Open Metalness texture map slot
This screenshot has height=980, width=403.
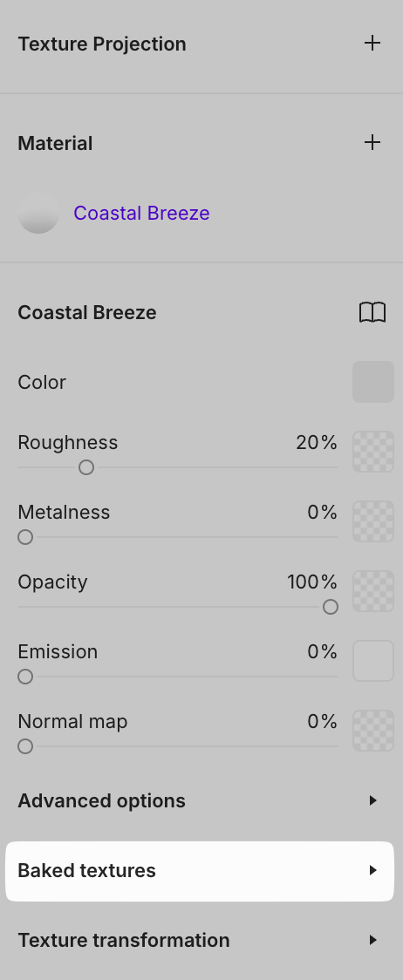(373, 521)
